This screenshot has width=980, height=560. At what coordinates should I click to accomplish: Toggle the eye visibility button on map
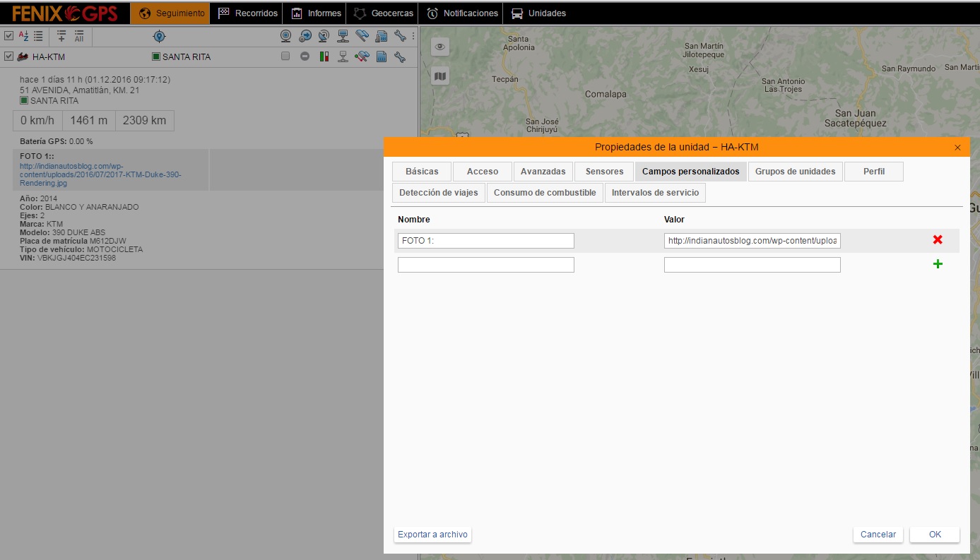tap(440, 47)
